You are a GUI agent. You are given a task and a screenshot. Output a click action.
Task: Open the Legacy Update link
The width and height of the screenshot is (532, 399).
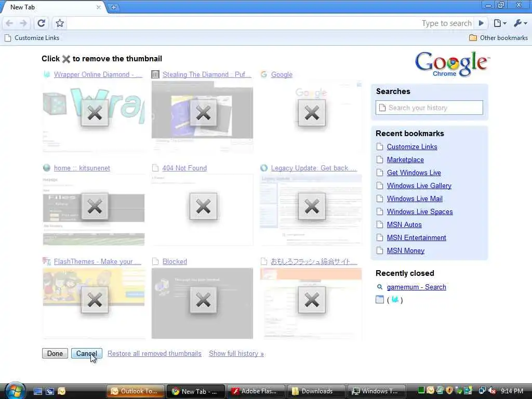tap(313, 168)
